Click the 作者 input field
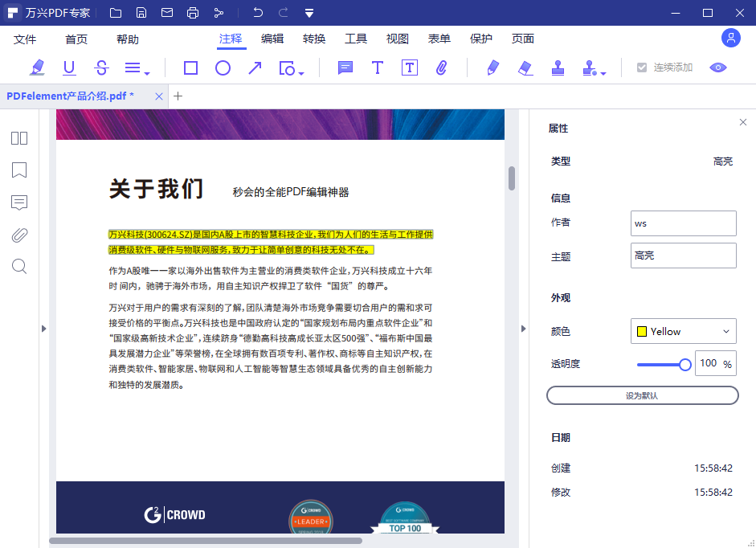Image resolution: width=756 pixels, height=548 pixels. 683,223
